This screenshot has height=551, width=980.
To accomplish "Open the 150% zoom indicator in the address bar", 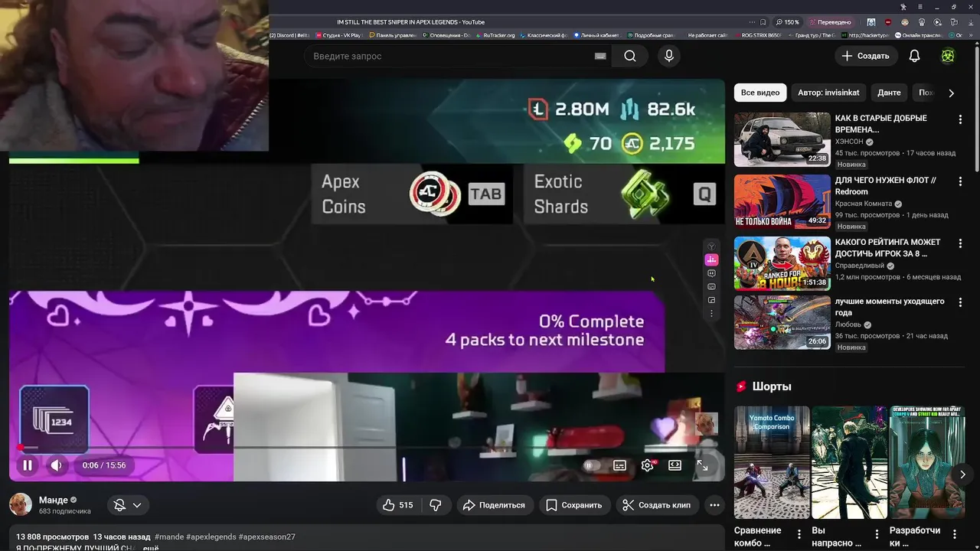I will (x=789, y=22).
